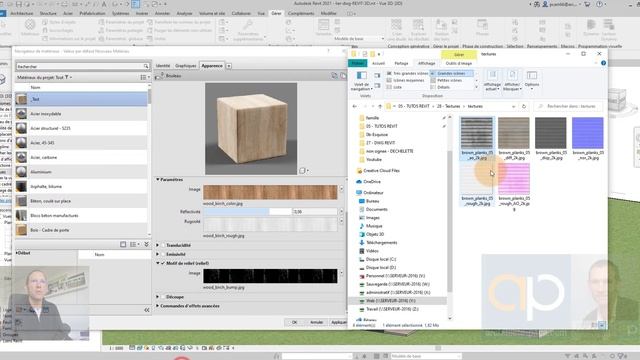Image resolution: width=640 pixels, height=360 pixels.
Task: Click the Architecture ribbon tab in Revit
Action: pos(22,13)
